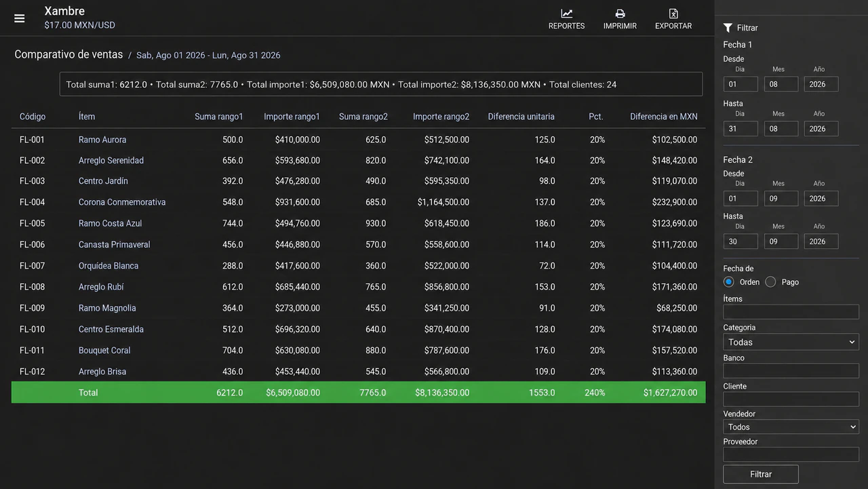Click the Filtrar button
The image size is (868, 489).
click(x=761, y=474)
